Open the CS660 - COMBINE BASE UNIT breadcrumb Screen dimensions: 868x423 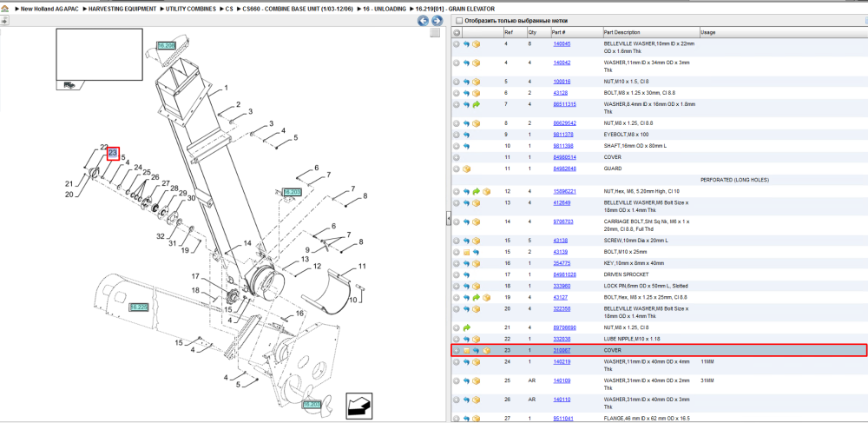296,9
